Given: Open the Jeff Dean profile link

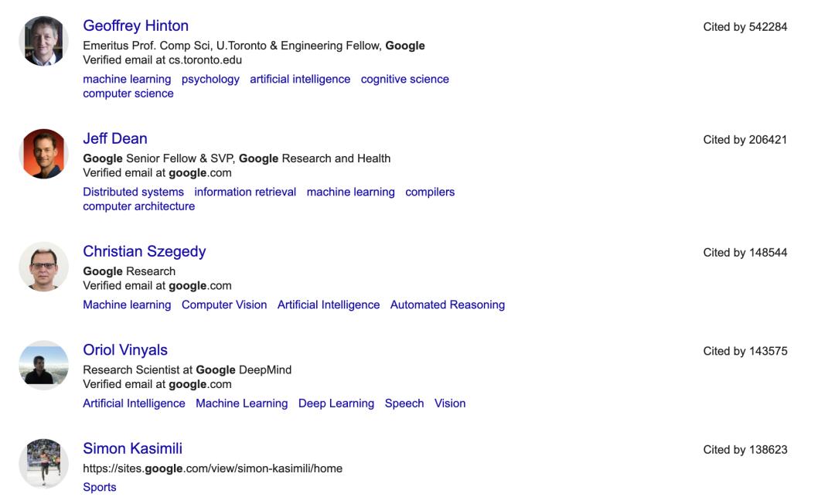Looking at the screenshot, I should (x=114, y=139).
